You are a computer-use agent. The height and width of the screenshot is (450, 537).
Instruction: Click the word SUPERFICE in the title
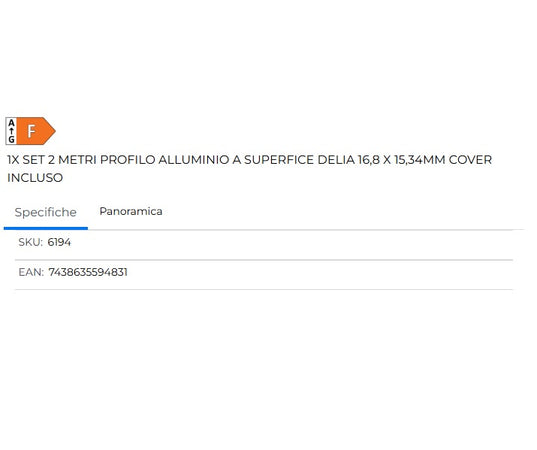coord(279,160)
